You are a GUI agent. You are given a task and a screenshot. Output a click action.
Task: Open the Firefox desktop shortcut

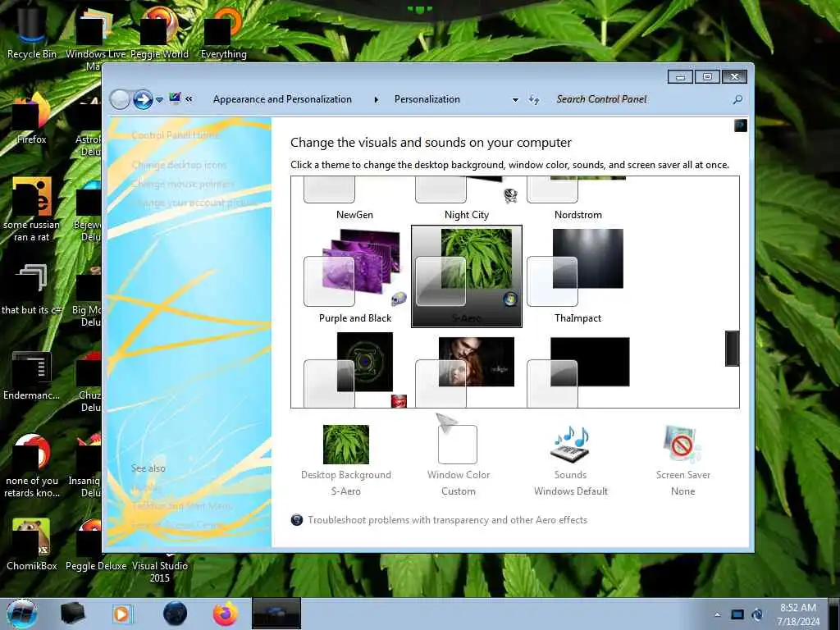coord(32,118)
